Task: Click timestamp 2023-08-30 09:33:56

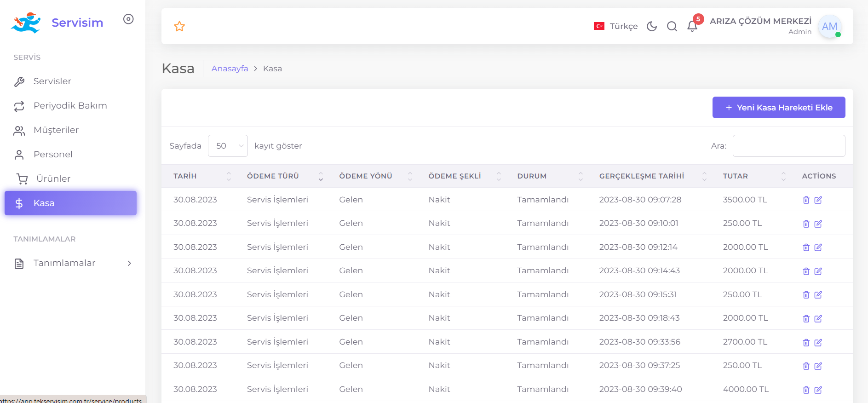Action: point(639,342)
